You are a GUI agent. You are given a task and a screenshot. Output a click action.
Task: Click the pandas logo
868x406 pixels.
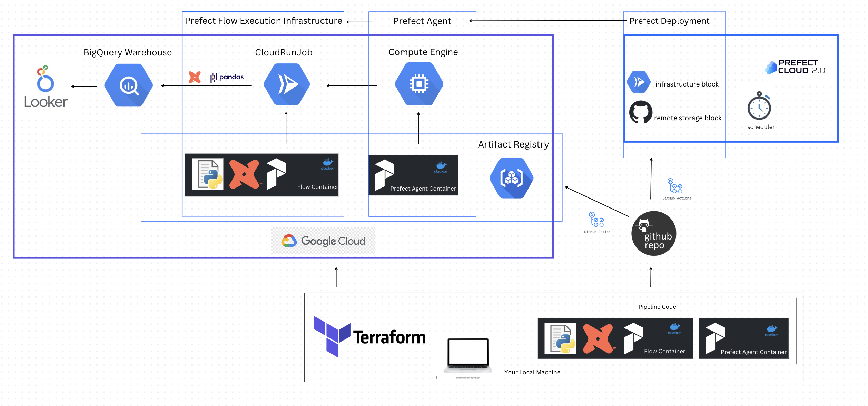coord(227,77)
